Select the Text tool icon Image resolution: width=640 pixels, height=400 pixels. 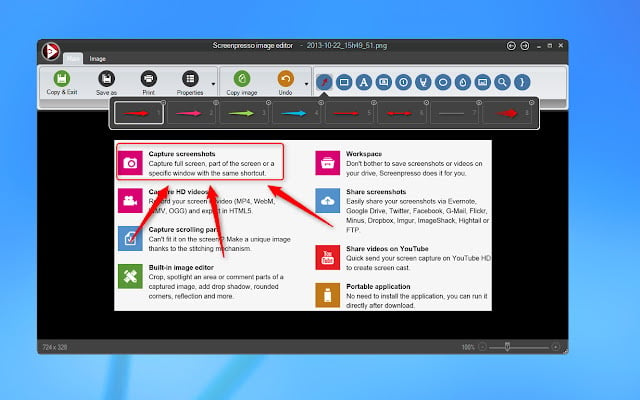click(364, 82)
